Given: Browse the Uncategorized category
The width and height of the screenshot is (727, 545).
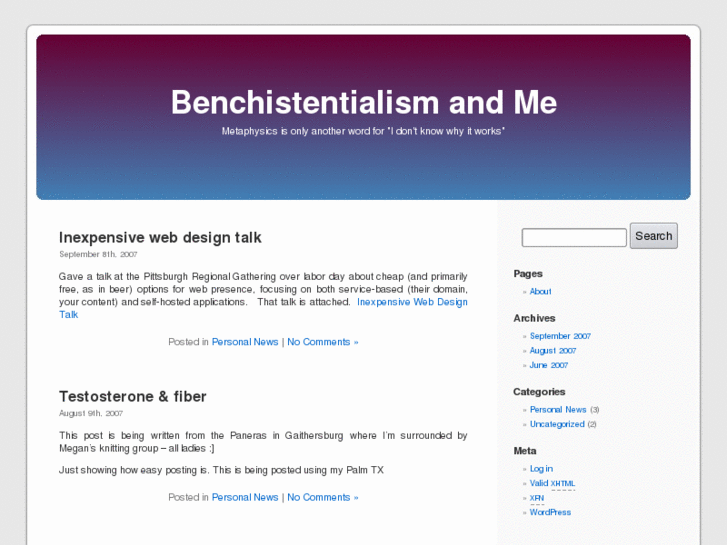Looking at the screenshot, I should (x=557, y=424).
